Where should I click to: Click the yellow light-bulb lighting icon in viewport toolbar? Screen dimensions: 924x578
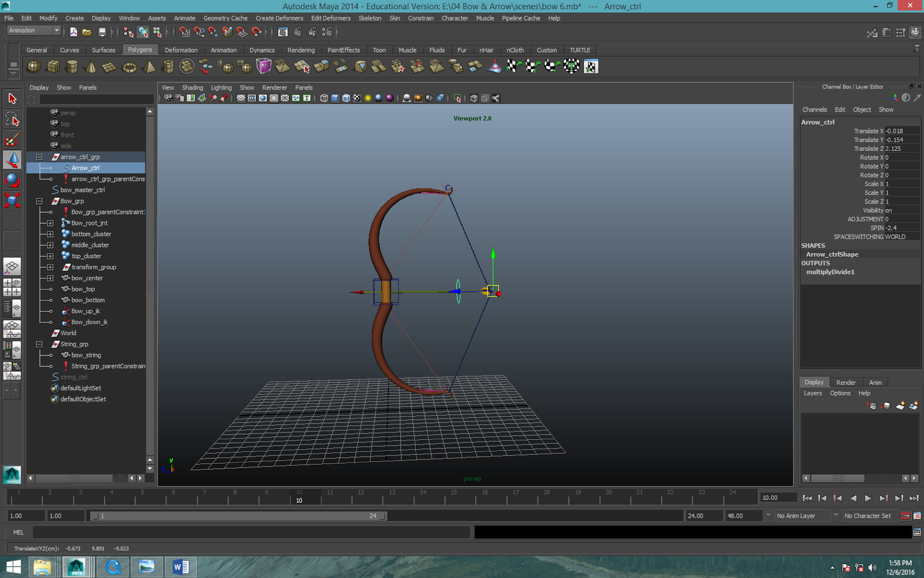368,98
